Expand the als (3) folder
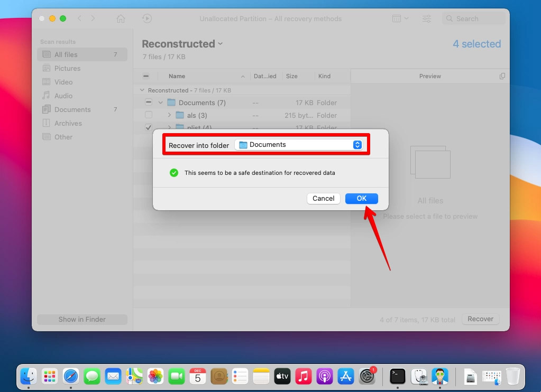Viewport: 541px width, 392px height. click(169, 115)
